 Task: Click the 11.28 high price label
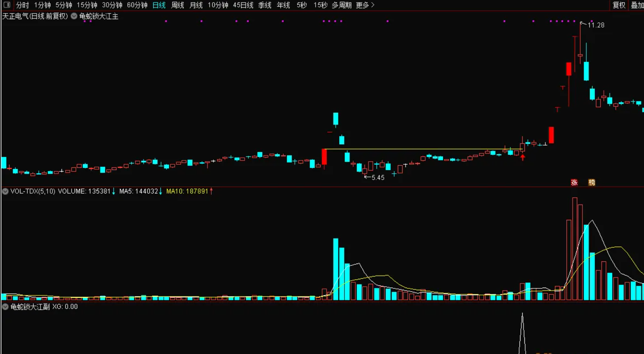[596, 25]
